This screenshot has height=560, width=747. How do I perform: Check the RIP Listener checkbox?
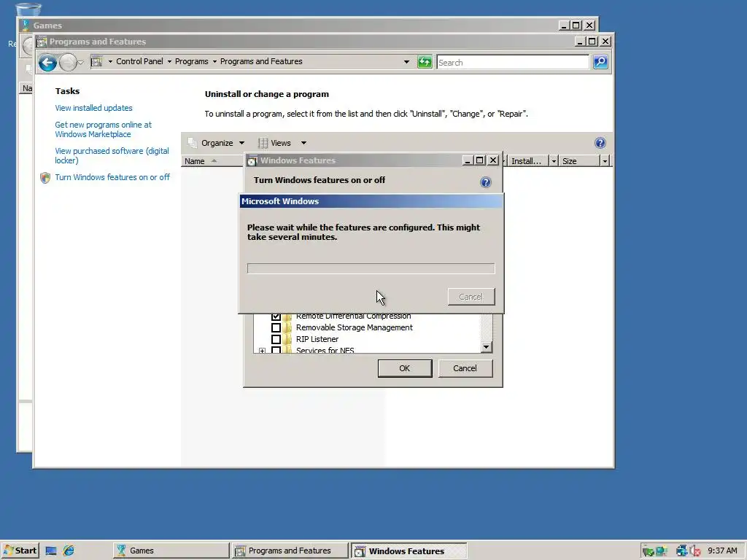coord(276,339)
